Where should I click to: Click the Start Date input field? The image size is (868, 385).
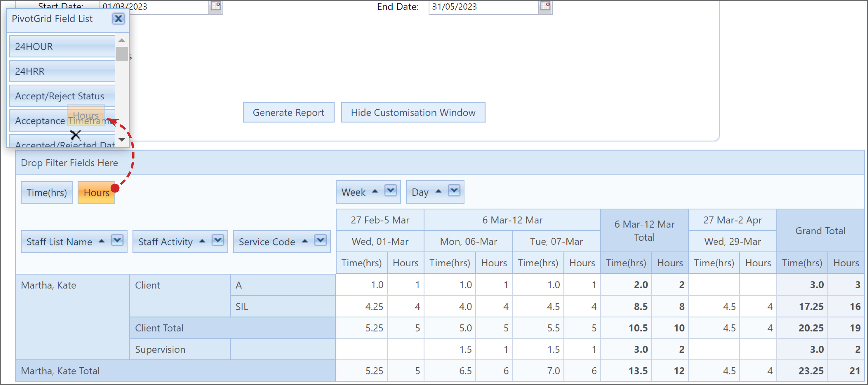point(154,7)
